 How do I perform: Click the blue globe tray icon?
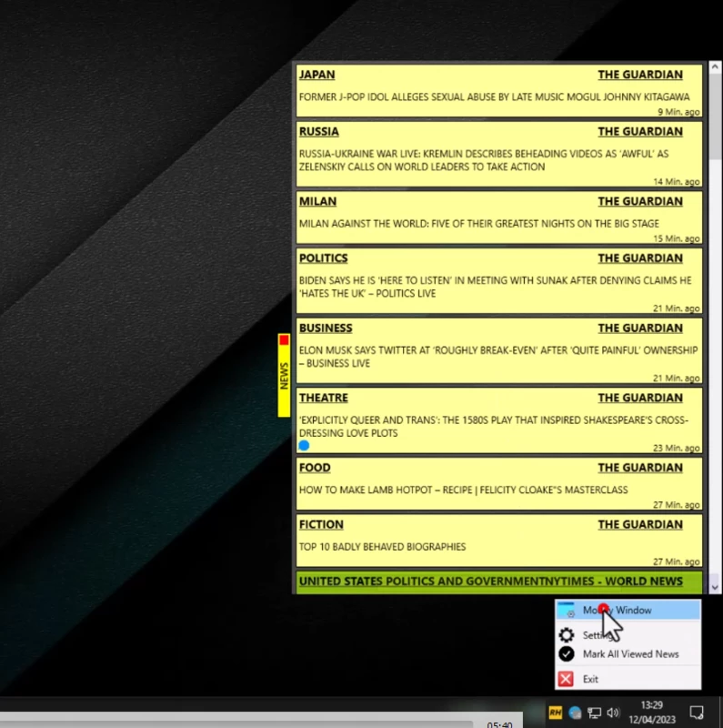point(575,713)
